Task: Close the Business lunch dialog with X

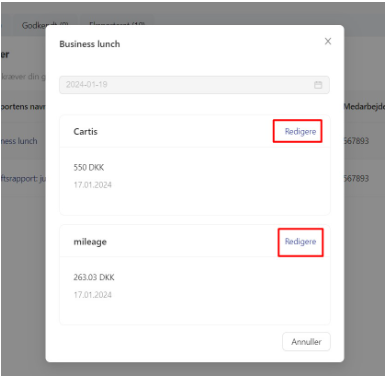Action: (328, 41)
